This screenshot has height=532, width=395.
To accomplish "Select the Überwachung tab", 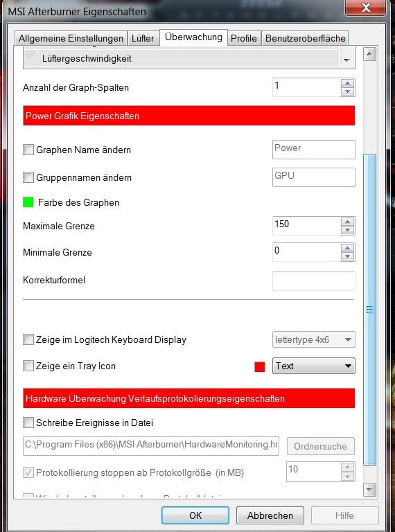I will [193, 37].
